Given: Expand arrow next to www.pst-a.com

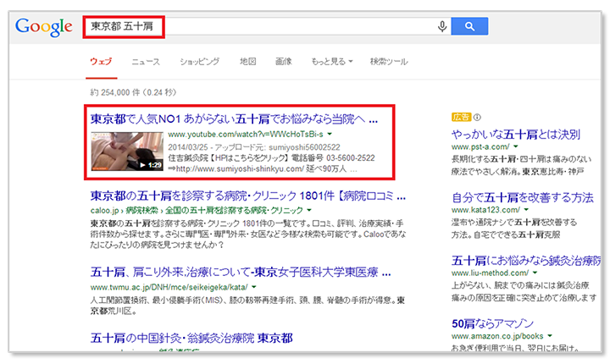Looking at the screenshot, I should coord(516,146).
